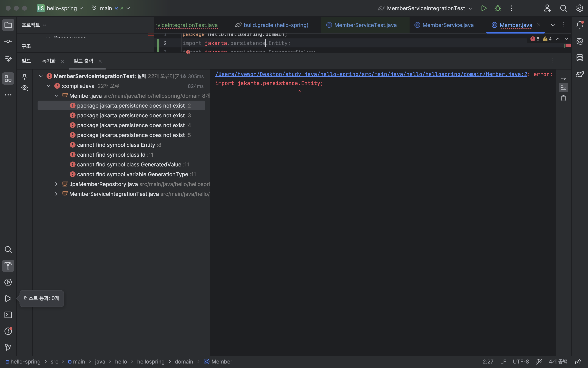588x368 pixels.
Task: Open MemberServiceIntegrationTest run configuration dropdown
Action: point(425,8)
